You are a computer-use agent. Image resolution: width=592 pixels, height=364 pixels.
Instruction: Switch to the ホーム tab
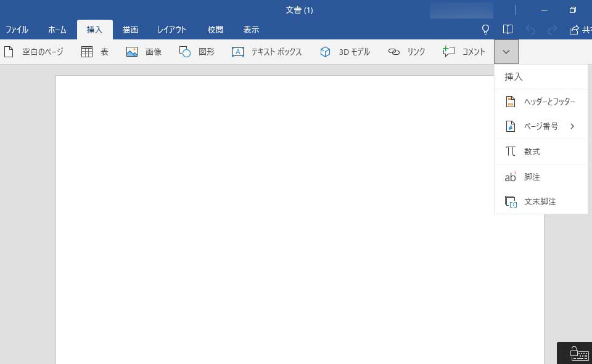(x=57, y=30)
